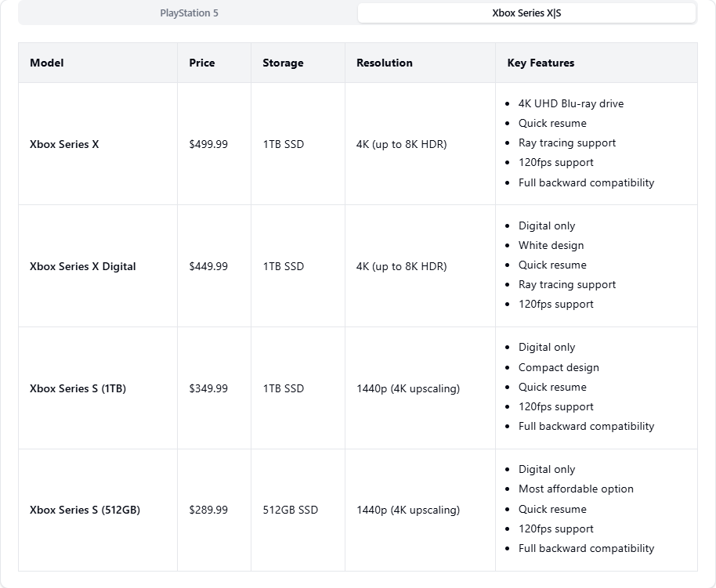Viewport: 716px width, 588px height.
Task: Click Digital only in the Series S (512GB) row
Action: pyautogui.click(x=547, y=469)
